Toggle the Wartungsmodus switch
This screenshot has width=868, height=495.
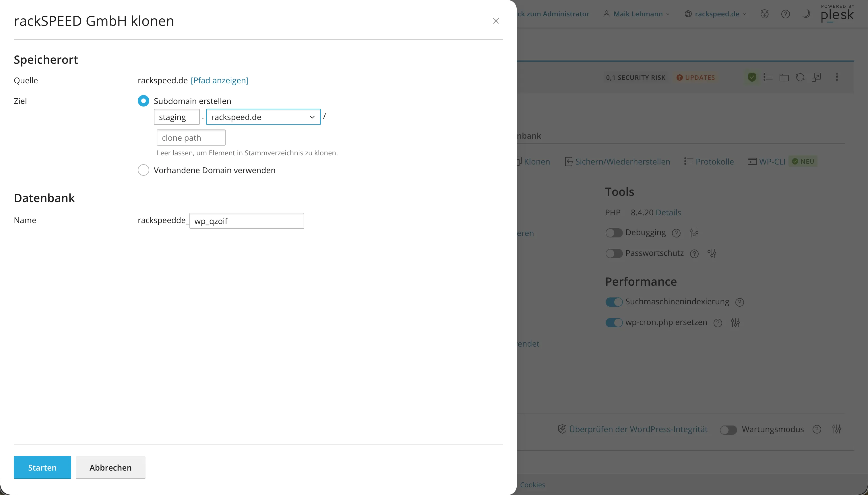tap(728, 430)
